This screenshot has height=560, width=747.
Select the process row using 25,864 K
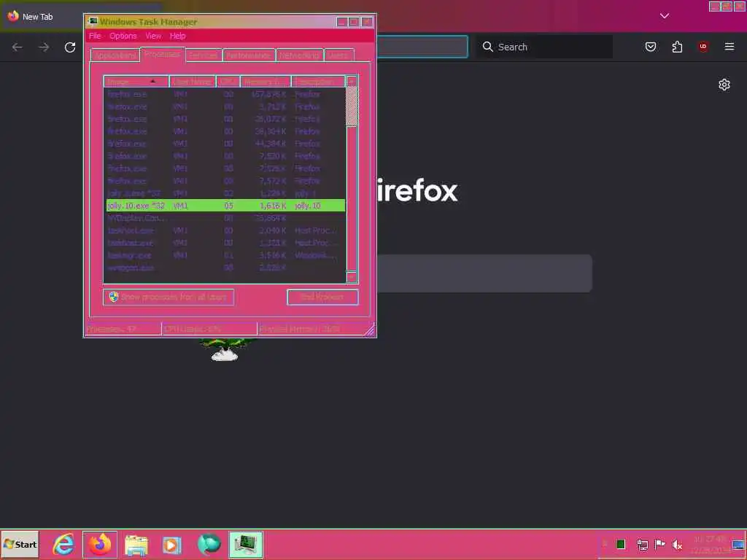[x=226, y=218]
